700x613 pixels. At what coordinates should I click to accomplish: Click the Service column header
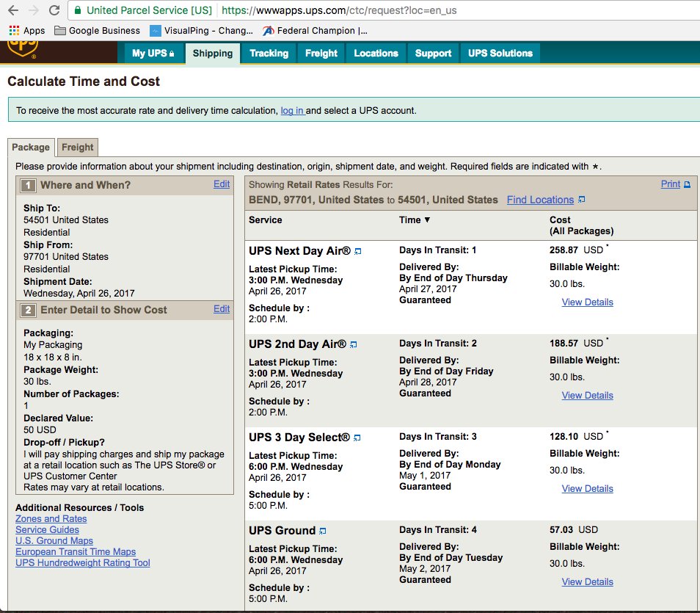click(x=265, y=220)
